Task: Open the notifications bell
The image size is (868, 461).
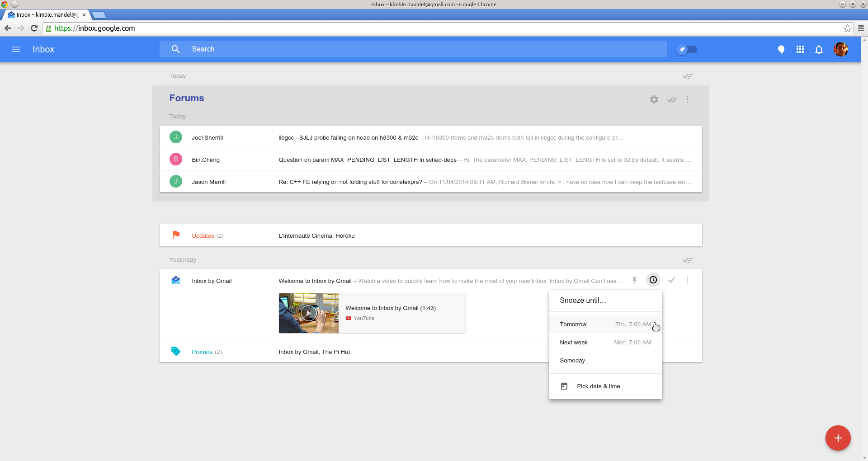Action: (x=819, y=49)
